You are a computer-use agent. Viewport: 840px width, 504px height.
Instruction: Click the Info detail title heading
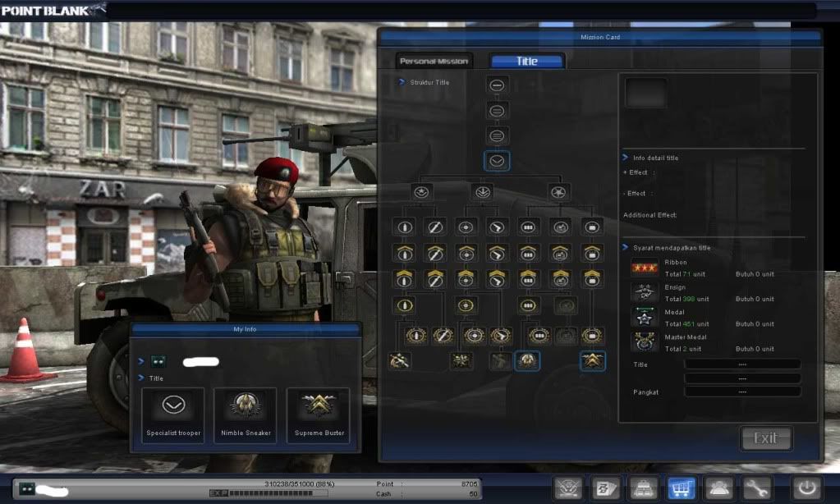click(x=656, y=158)
